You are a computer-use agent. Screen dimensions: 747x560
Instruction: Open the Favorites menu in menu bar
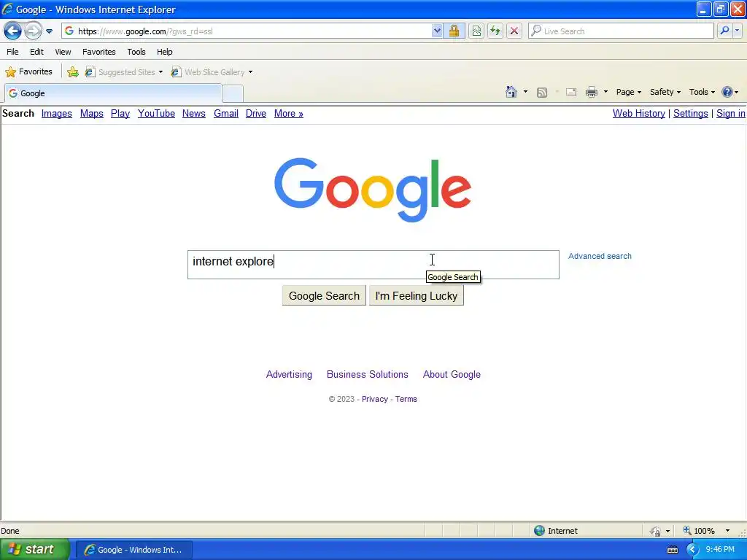click(99, 52)
